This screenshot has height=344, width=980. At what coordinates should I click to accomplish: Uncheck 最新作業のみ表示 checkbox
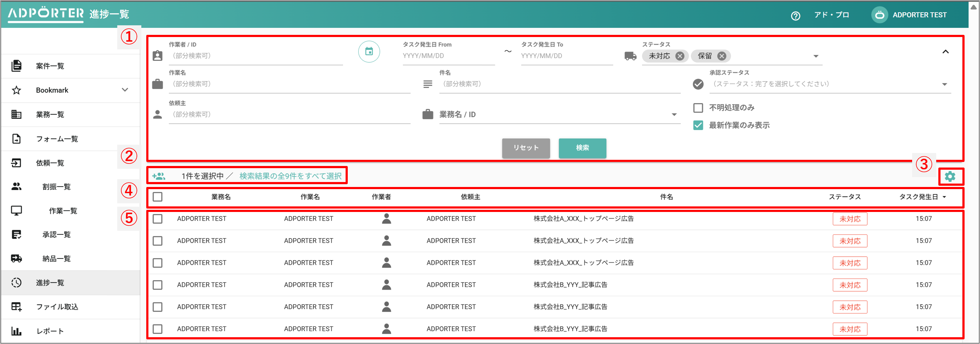pyautogui.click(x=698, y=126)
